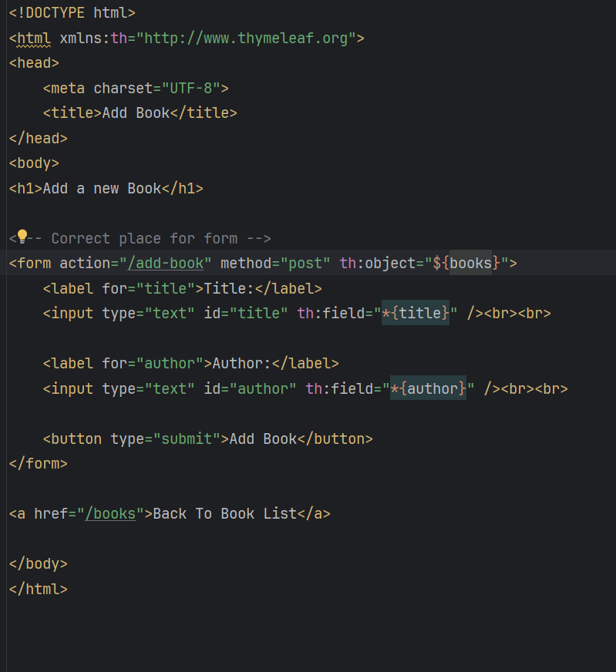
Task: Click the /add-book link in form action
Action: [x=166, y=263]
